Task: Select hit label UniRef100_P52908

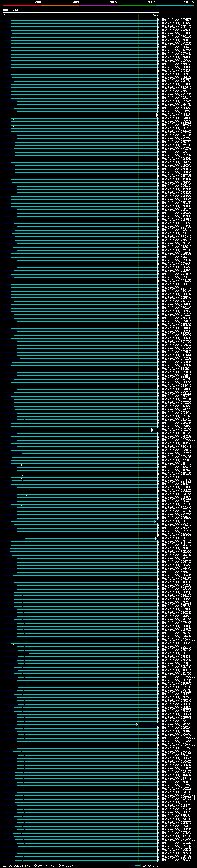Action: click(177, 507)
